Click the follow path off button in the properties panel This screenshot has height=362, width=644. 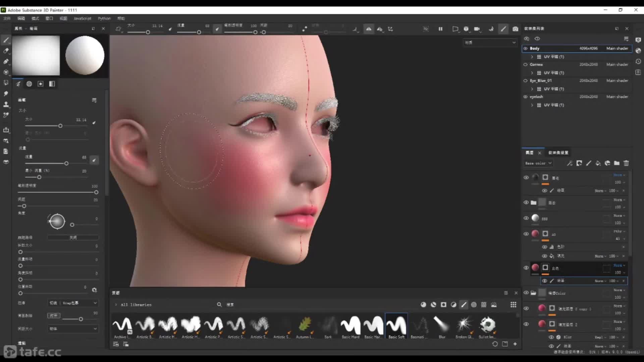73,238
